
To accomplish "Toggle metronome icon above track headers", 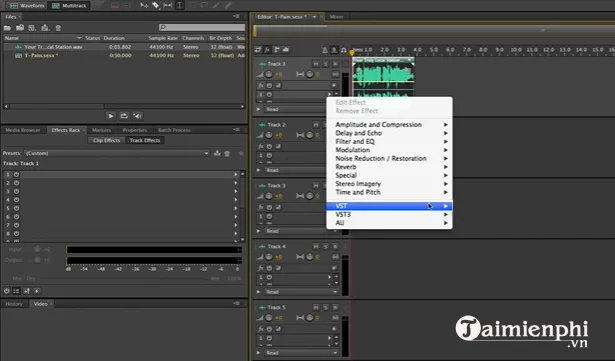I will point(324,50).
